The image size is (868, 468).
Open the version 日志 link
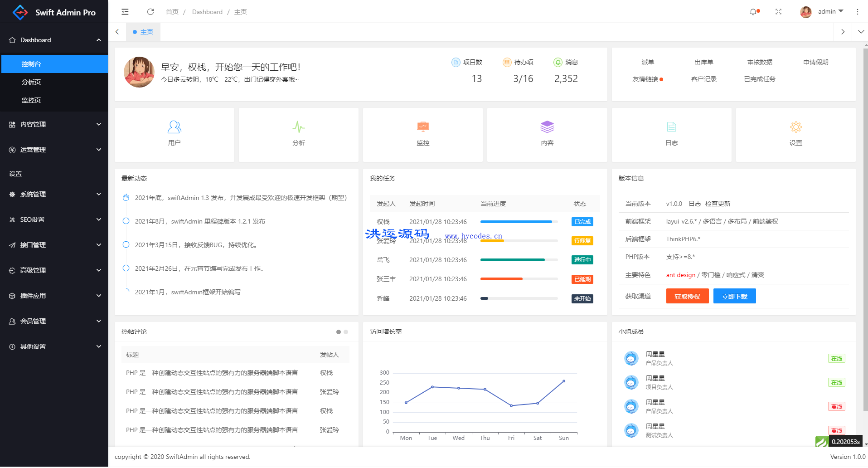694,204
